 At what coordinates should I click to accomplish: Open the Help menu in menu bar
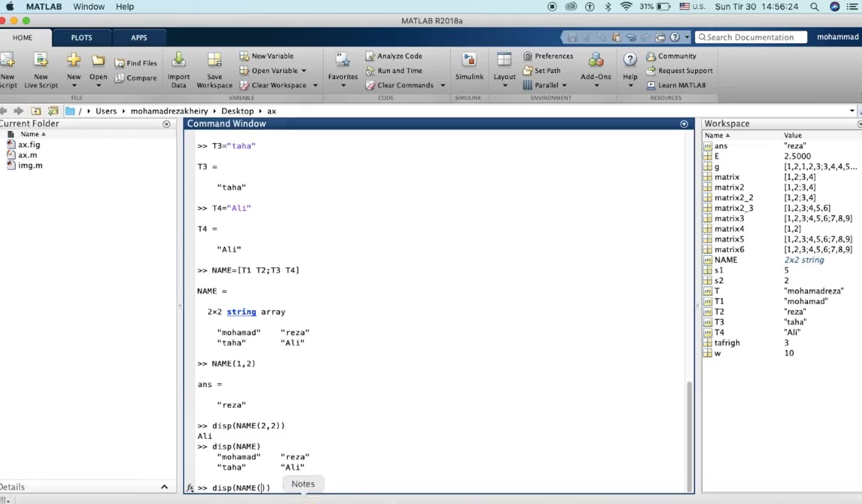(x=125, y=7)
